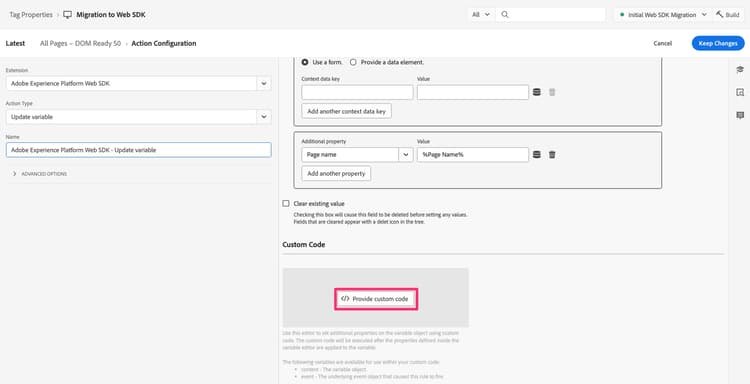The height and width of the screenshot is (384, 750).
Task: Delete the Page name additional property
Action: point(552,155)
